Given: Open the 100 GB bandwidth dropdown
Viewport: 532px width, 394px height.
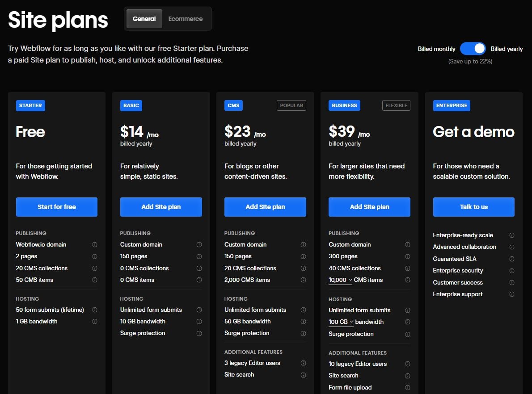Looking at the screenshot, I should click(342, 322).
